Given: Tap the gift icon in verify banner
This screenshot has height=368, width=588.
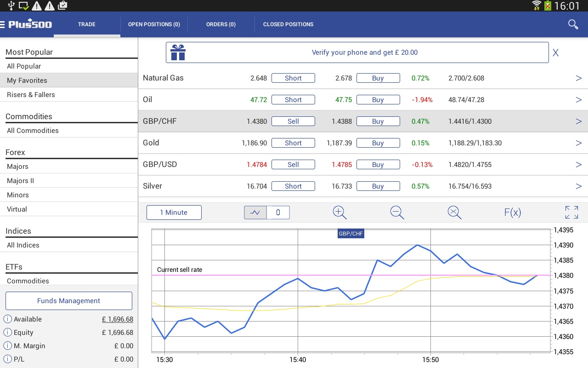Looking at the screenshot, I should tap(178, 52).
